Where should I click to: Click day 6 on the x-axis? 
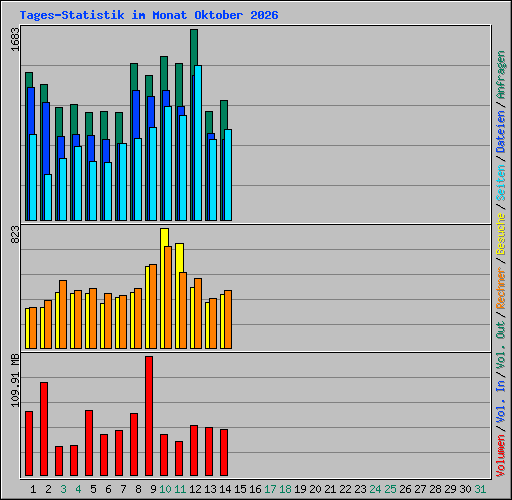tap(108, 489)
